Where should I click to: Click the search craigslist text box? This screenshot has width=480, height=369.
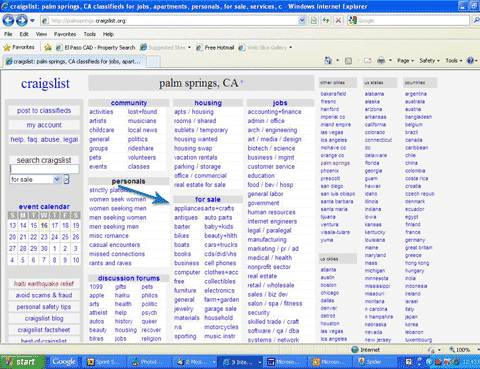tap(44, 169)
